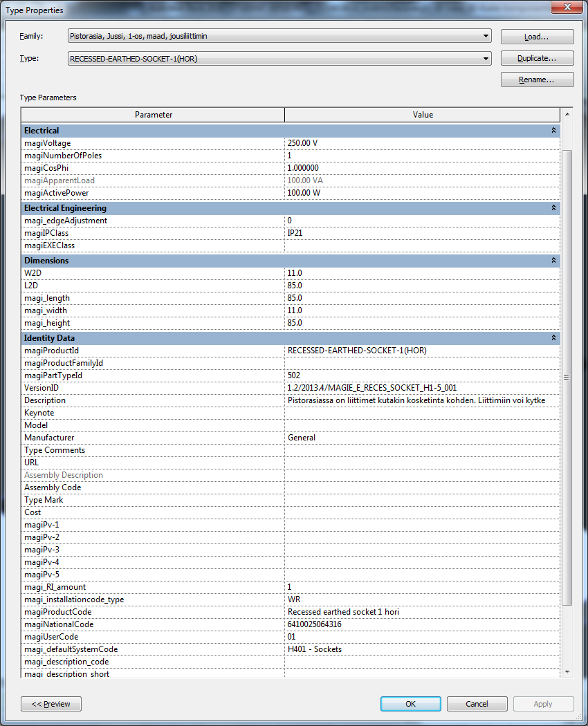Click the Value column header
Viewport: 588px width, 726px height.
pos(423,115)
